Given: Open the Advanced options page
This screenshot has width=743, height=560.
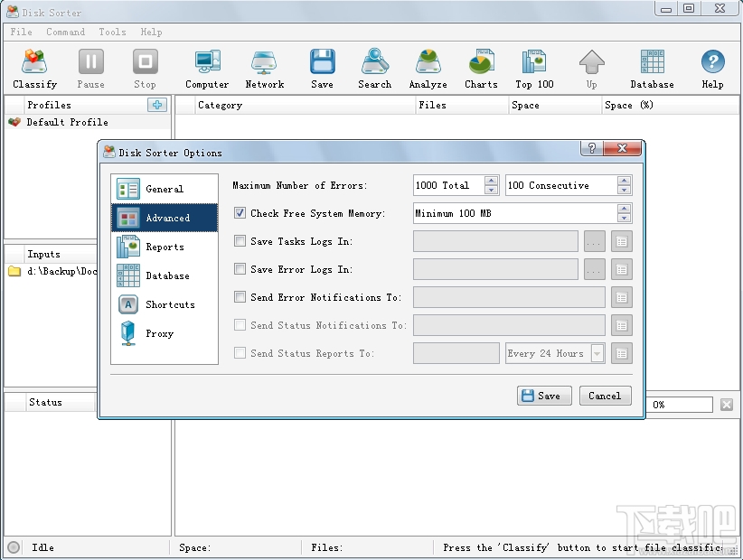Looking at the screenshot, I should tap(165, 218).
